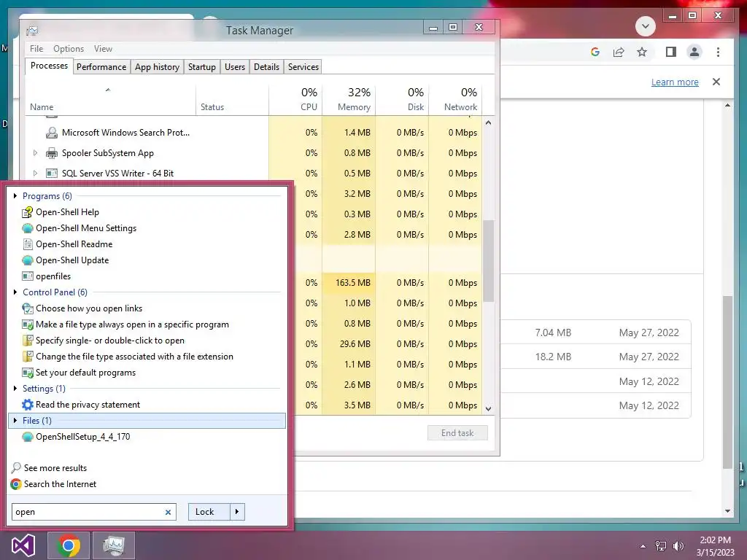Click the gear icon beside Read the privacy statement

point(28,405)
